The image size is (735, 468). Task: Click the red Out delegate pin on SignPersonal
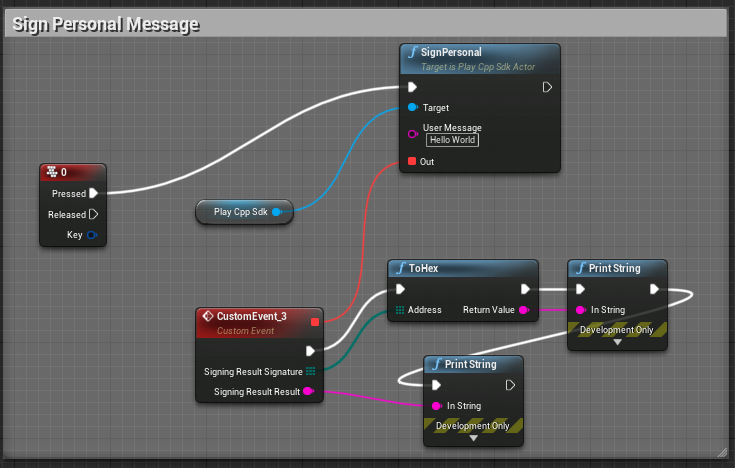411,161
